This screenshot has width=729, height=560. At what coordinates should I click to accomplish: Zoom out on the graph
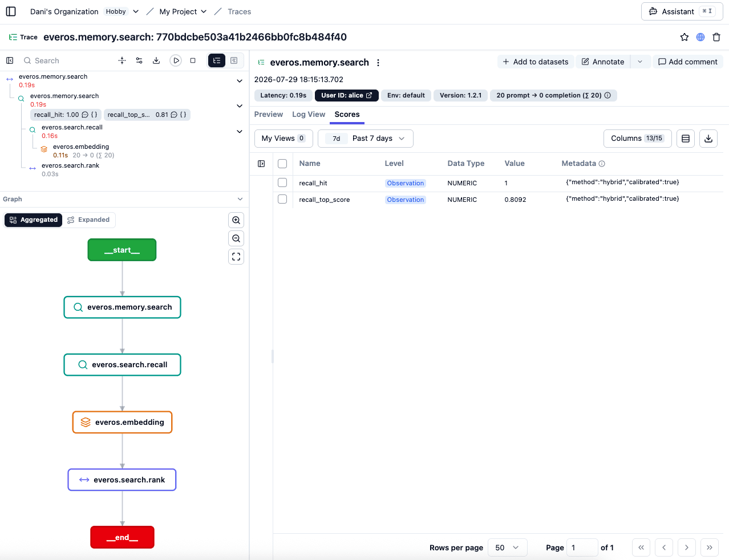[x=236, y=238]
